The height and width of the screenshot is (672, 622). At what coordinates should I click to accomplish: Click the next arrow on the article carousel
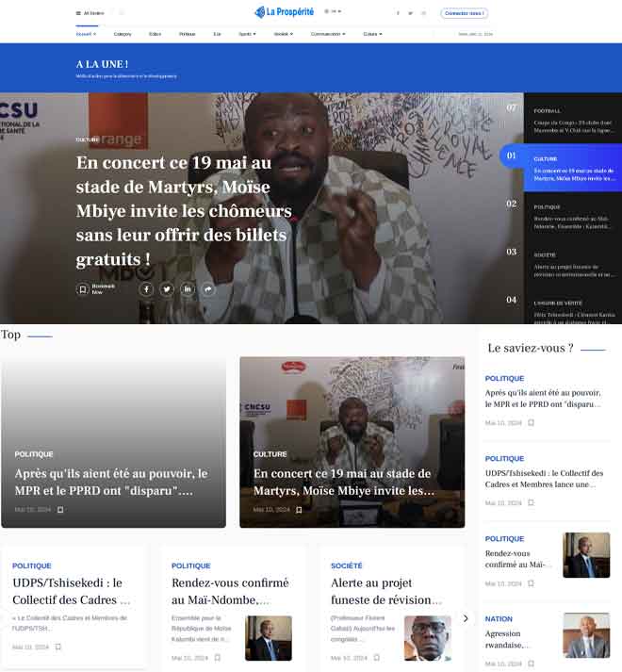(465, 618)
